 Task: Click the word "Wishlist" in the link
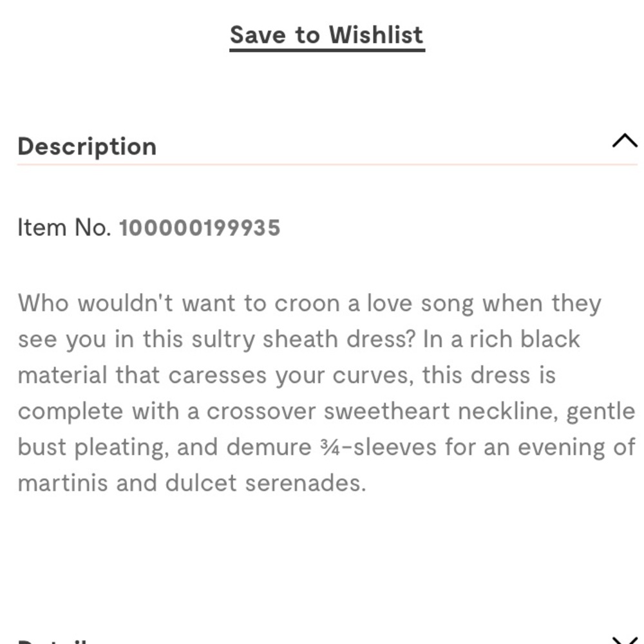coord(376,35)
